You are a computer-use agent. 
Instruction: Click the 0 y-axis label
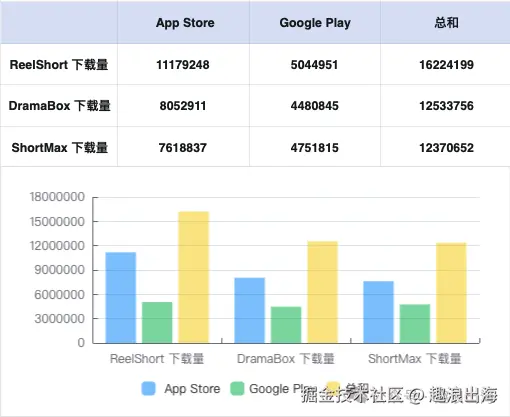point(81,343)
